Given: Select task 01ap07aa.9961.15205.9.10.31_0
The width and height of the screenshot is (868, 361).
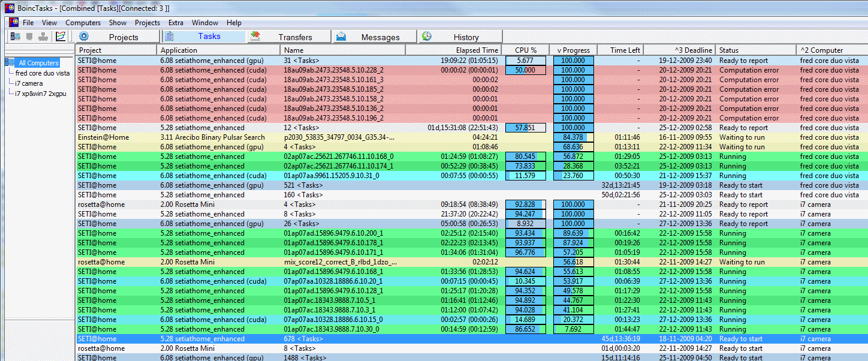Looking at the screenshot, I should pos(331,176).
